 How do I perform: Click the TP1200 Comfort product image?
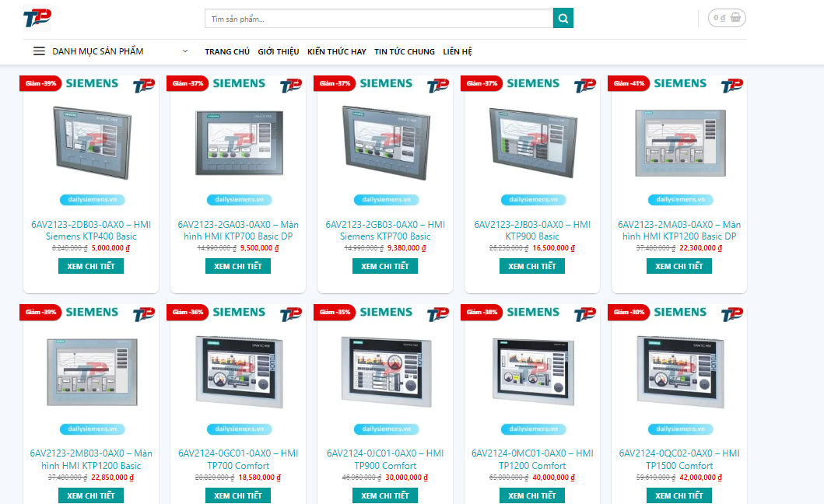pyautogui.click(x=534, y=372)
